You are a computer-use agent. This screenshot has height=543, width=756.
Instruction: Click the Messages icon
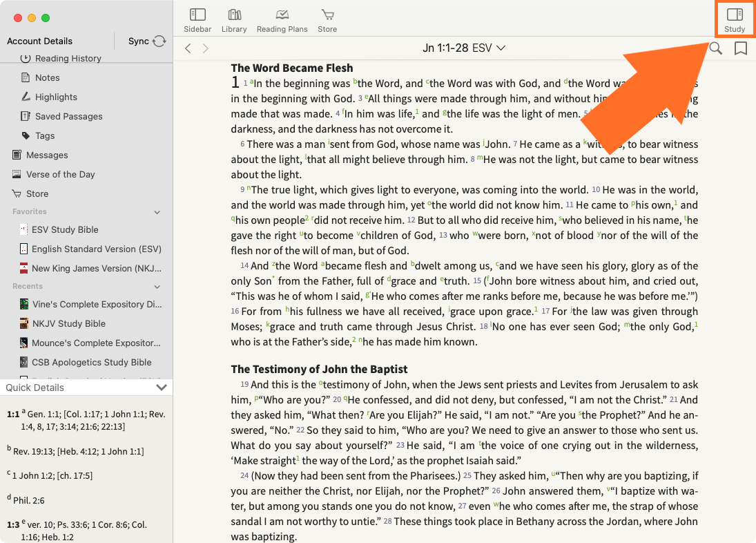[x=17, y=154]
